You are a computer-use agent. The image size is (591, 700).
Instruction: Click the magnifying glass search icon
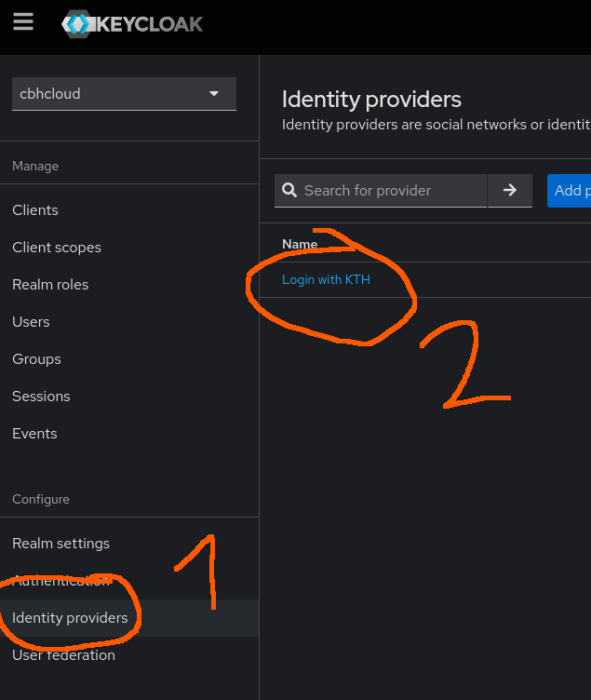pyautogui.click(x=289, y=190)
